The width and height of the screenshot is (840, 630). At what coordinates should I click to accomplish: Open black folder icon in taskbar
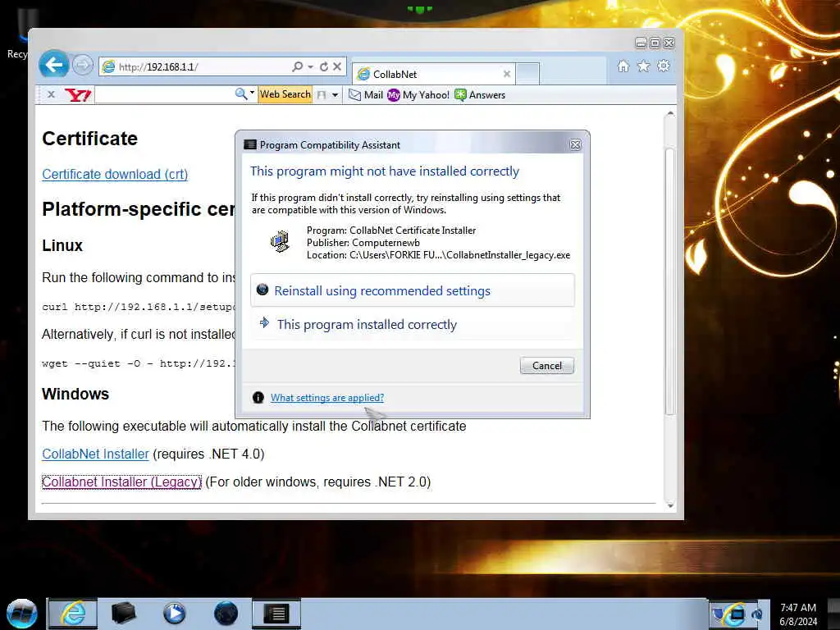123,614
